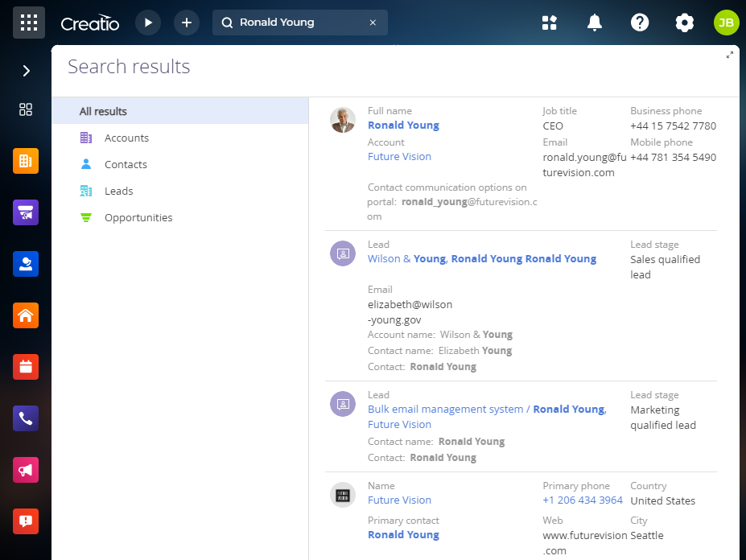Open the notifications bell
Viewport: 746px width, 560px height.
[x=594, y=23]
